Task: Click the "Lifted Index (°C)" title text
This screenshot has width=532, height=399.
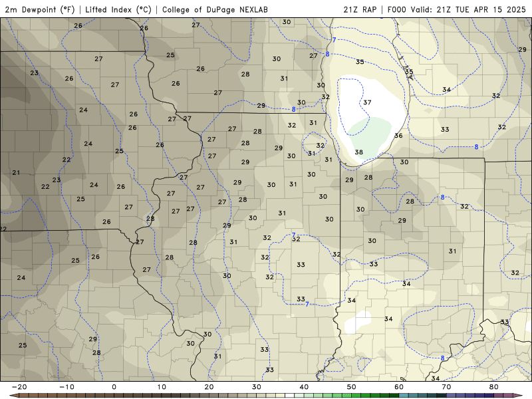Action: tap(118, 9)
